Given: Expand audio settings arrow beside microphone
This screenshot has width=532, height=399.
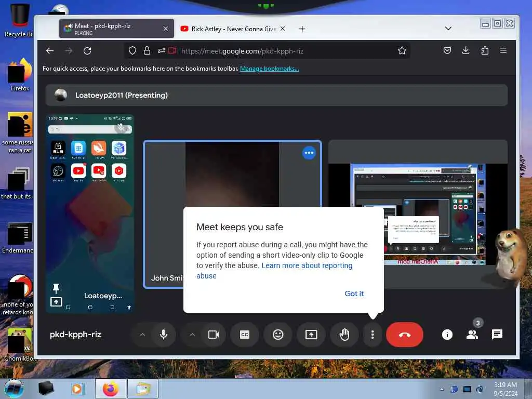Looking at the screenshot, I should (x=142, y=335).
